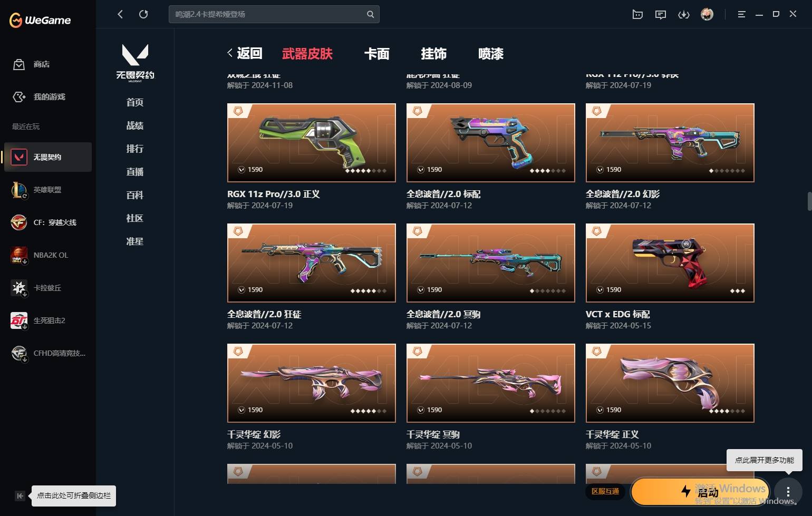This screenshot has width=812, height=516.
Task: Click the search input field at the top
Action: (x=274, y=14)
